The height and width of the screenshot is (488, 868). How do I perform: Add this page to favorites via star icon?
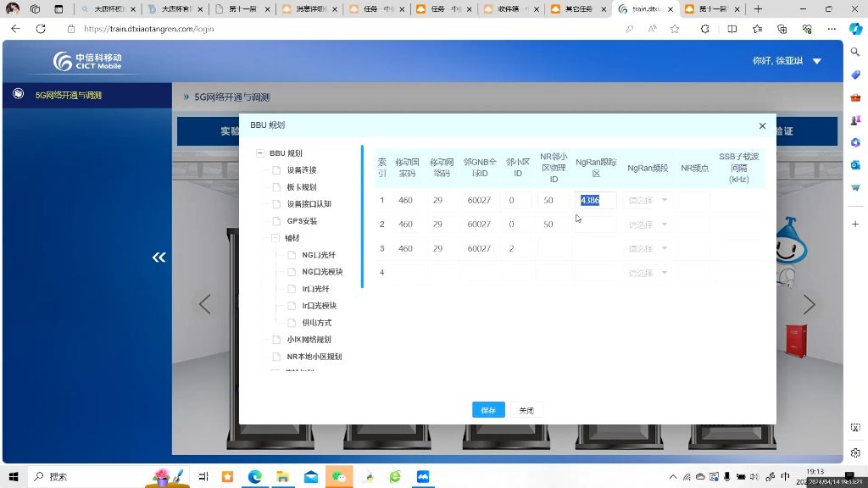pos(674,29)
